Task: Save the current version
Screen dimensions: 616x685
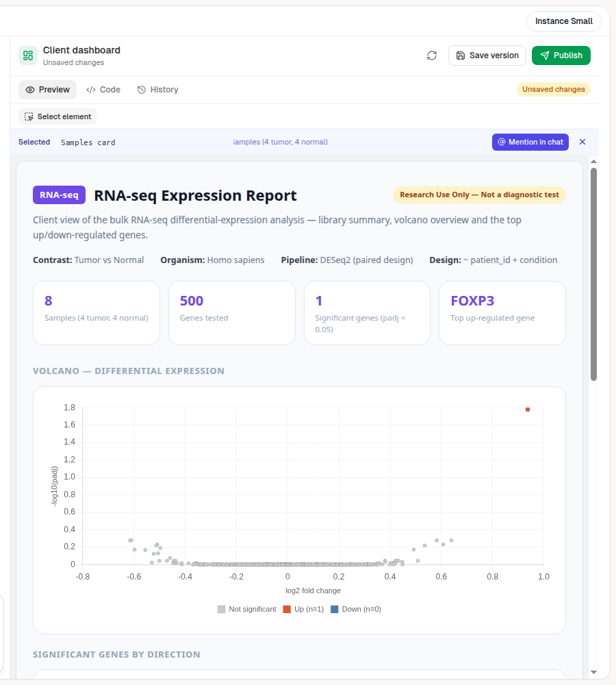Action: pos(487,55)
